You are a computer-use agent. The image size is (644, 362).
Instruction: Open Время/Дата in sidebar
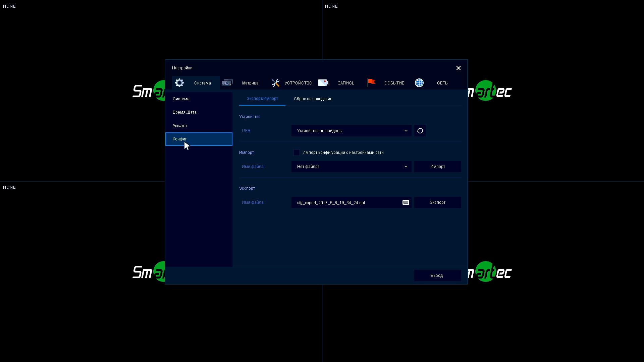click(184, 112)
